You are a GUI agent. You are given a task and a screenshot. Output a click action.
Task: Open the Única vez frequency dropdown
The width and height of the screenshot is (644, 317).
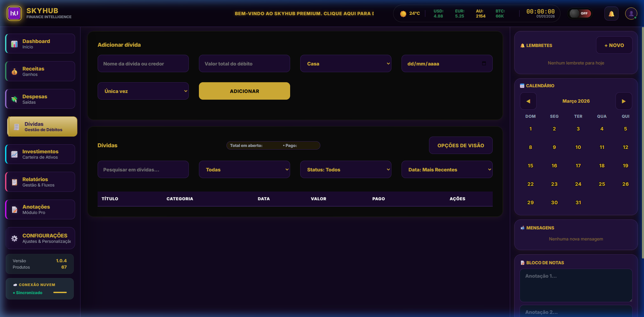143,91
